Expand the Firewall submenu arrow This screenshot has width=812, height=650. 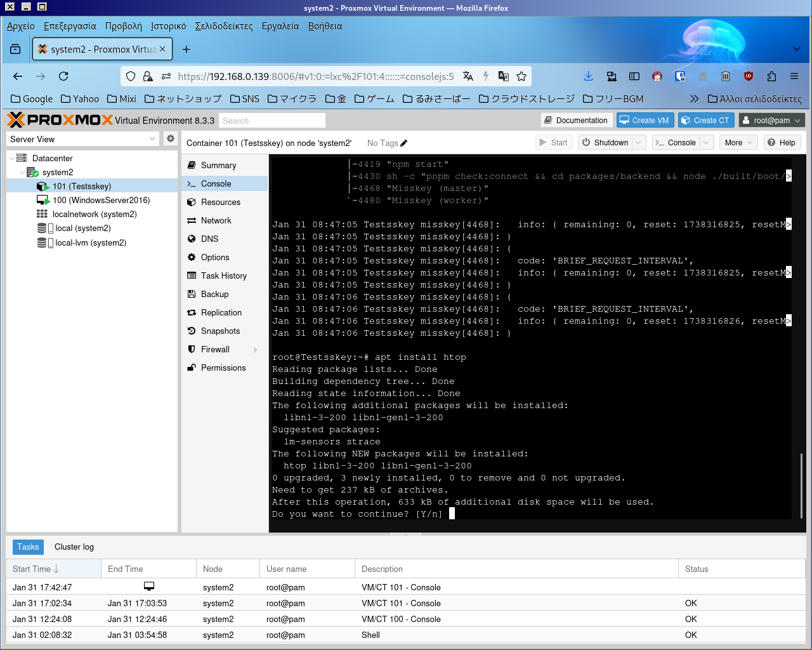256,350
